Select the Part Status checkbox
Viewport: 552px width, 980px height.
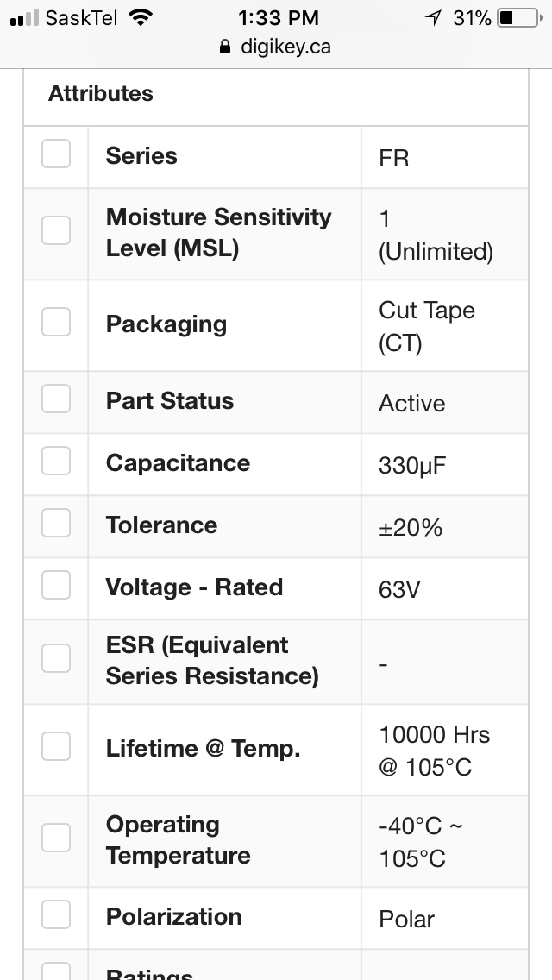(56, 399)
